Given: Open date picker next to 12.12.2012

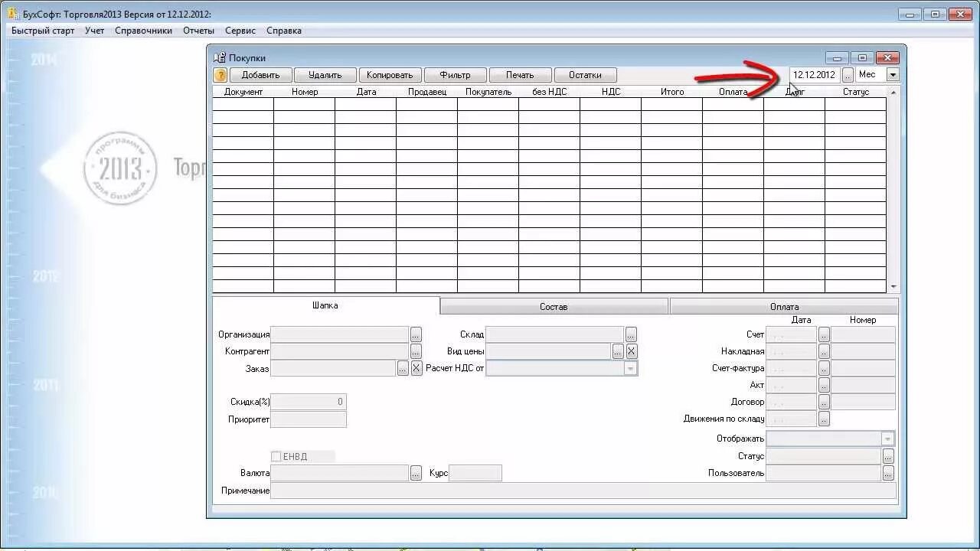Looking at the screenshot, I should coord(848,75).
